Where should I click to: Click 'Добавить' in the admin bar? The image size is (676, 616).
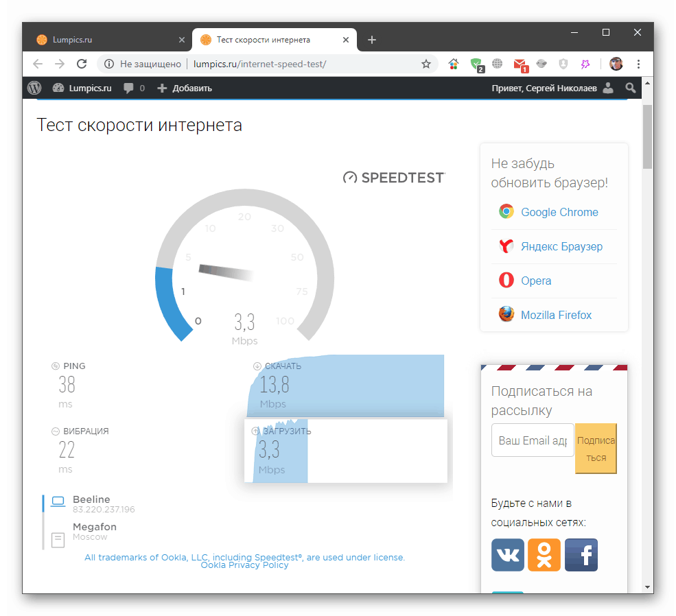(185, 88)
